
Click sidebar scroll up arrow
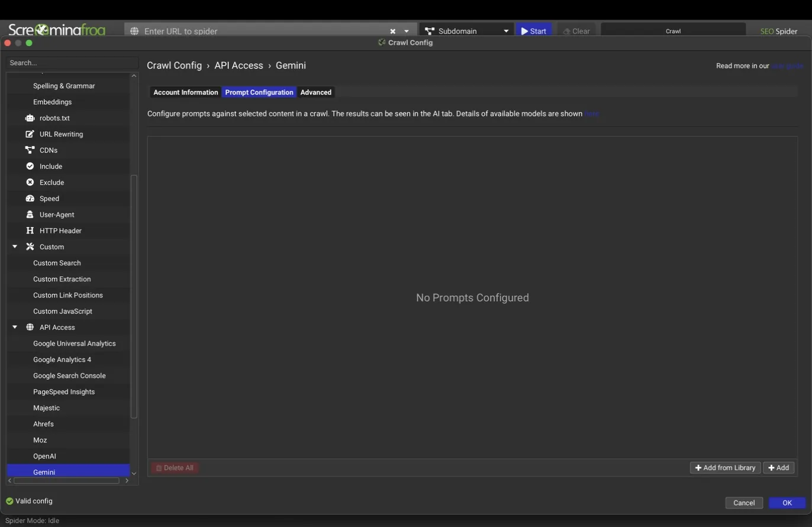click(134, 76)
